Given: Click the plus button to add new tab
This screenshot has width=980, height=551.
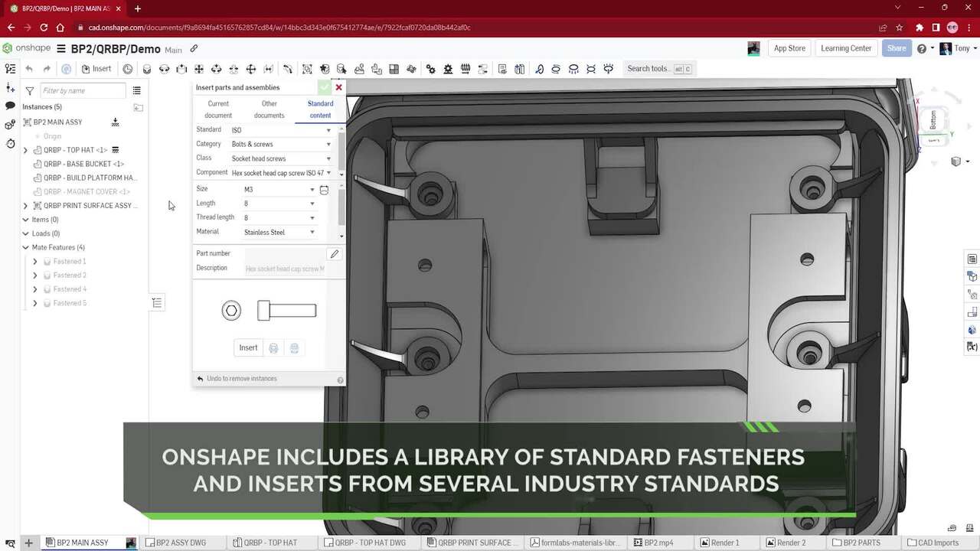Looking at the screenshot, I should [28, 543].
